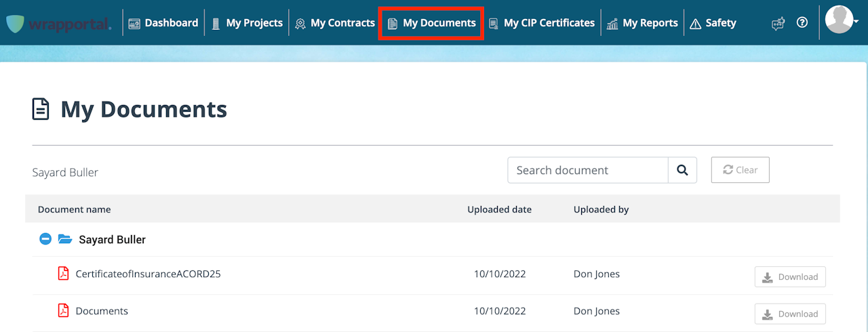View the My Reports section
Screen dimensions: 868x332
[x=643, y=23]
